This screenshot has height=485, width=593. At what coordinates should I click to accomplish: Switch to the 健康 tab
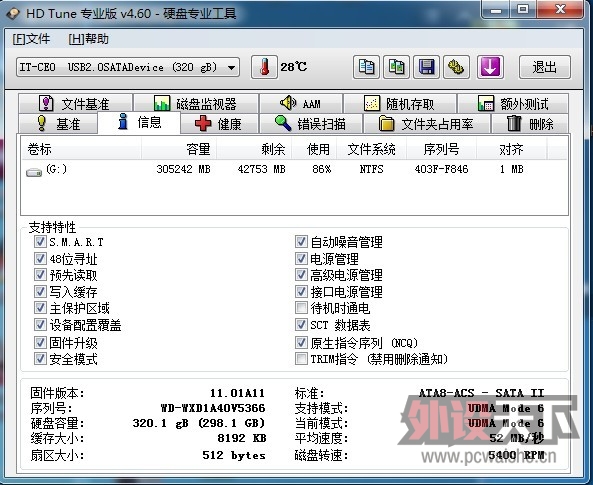pyautogui.click(x=219, y=124)
